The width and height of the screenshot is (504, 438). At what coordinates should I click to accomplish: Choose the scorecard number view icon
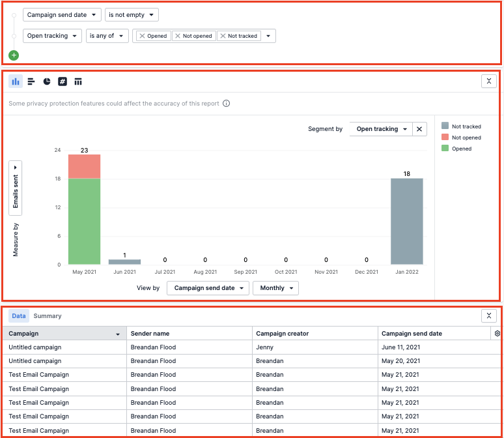(63, 81)
